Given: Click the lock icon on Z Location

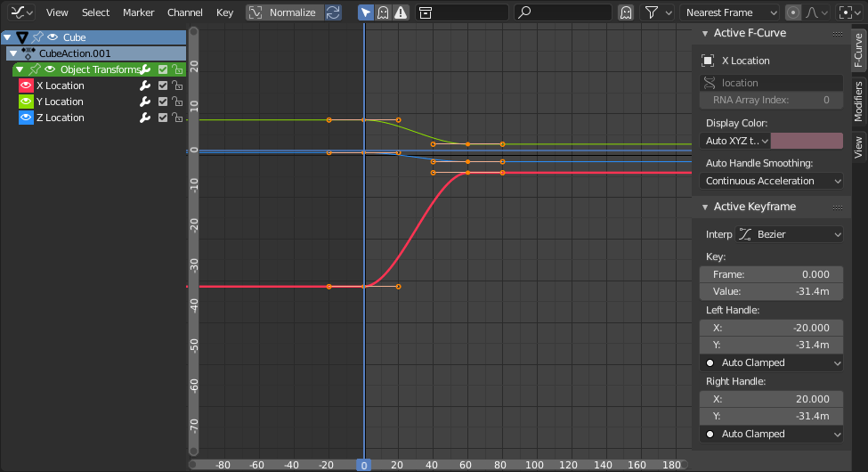Looking at the screenshot, I should pos(177,118).
